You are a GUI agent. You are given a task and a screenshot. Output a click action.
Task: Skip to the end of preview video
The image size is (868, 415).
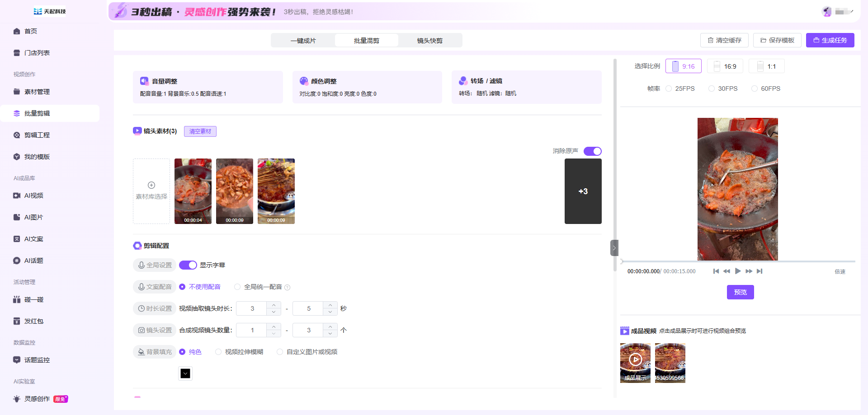point(759,271)
